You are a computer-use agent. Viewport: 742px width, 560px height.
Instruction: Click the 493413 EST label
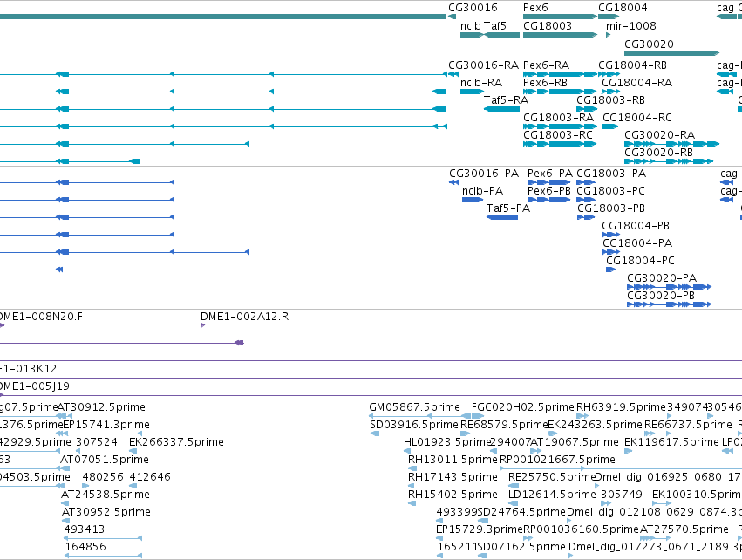tap(85, 529)
